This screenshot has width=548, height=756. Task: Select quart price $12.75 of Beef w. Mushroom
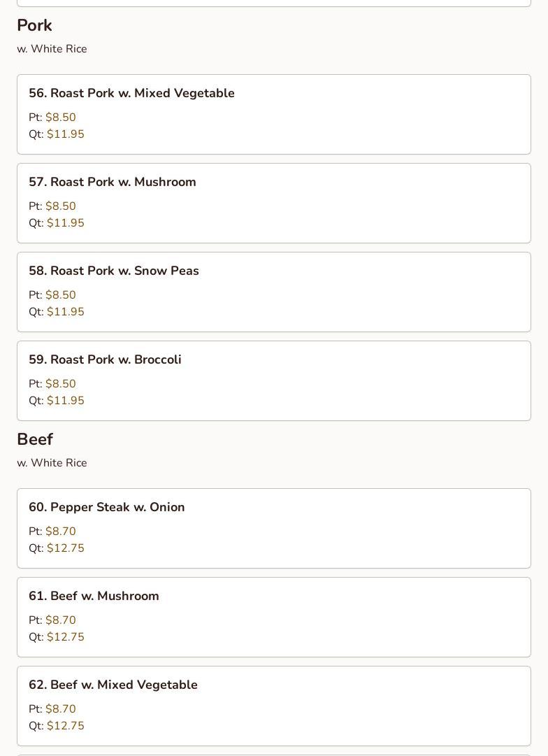pos(66,636)
